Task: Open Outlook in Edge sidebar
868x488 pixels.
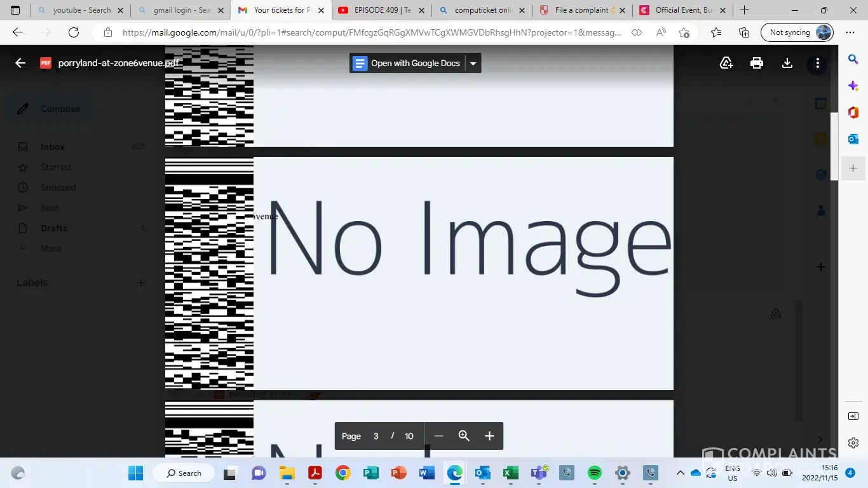Action: click(x=853, y=139)
